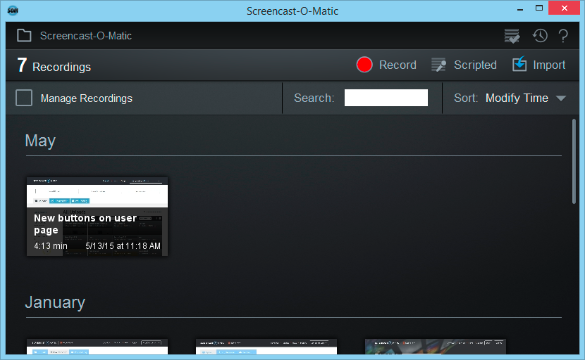Image resolution: width=585 pixels, height=360 pixels.
Task: Click the '4:13 min' duration text
Action: (x=50, y=246)
